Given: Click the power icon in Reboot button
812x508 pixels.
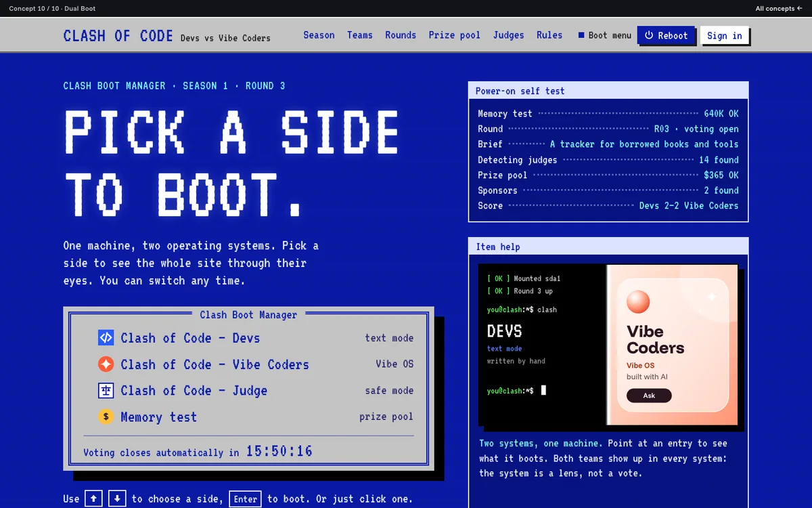Looking at the screenshot, I should (x=649, y=35).
